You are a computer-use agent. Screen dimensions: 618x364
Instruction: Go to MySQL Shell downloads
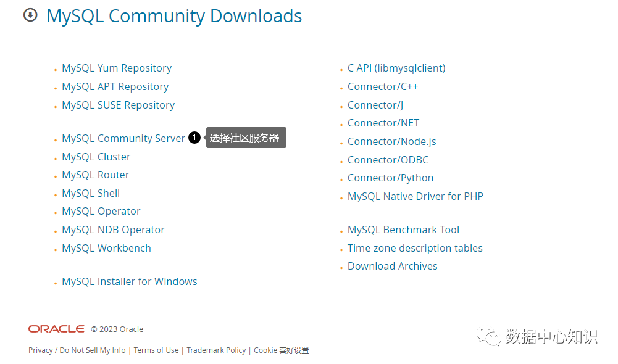click(x=91, y=194)
